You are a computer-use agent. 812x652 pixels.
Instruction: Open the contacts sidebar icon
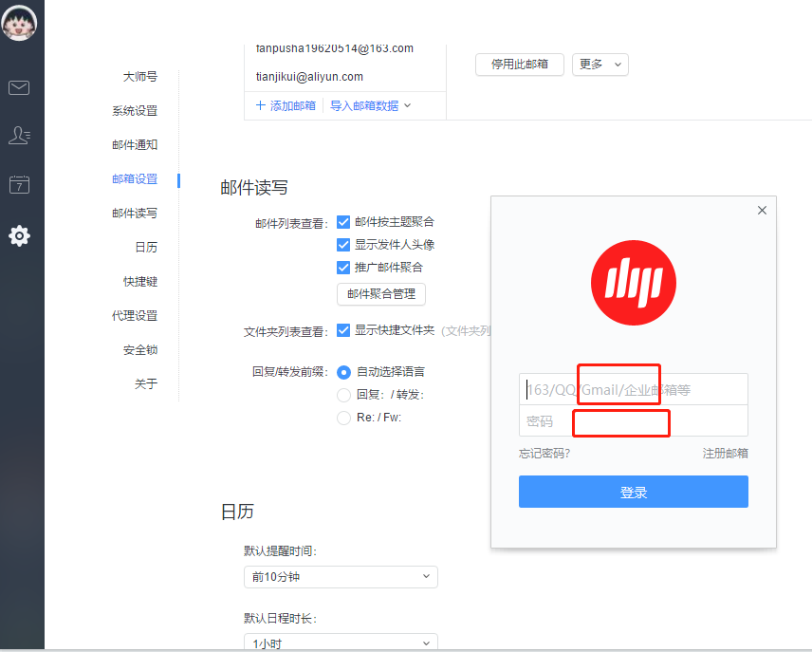(x=19, y=136)
